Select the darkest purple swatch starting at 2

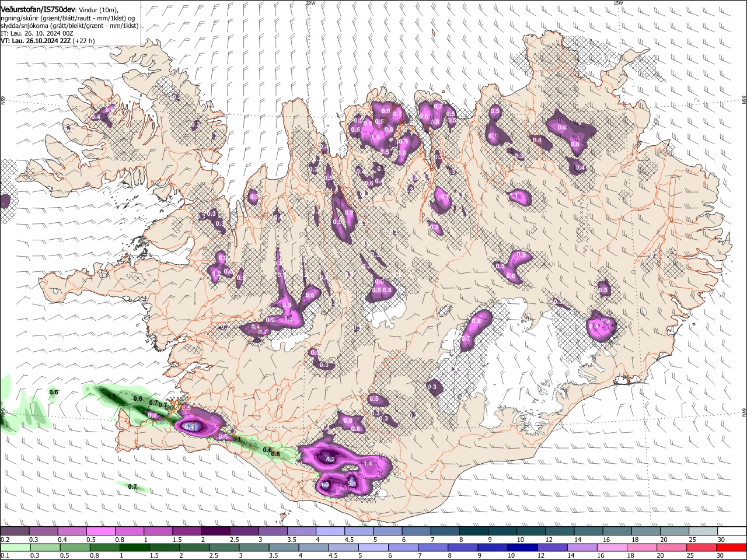click(215, 531)
